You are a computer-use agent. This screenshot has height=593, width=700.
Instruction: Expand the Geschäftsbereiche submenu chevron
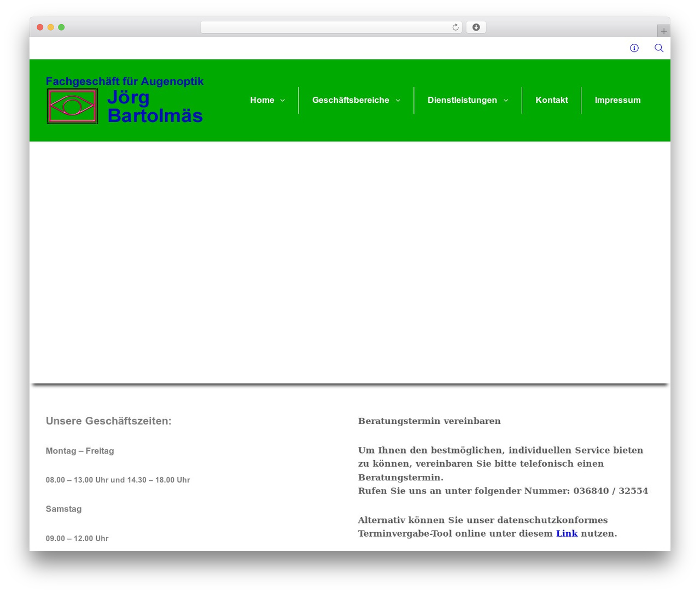(x=398, y=101)
